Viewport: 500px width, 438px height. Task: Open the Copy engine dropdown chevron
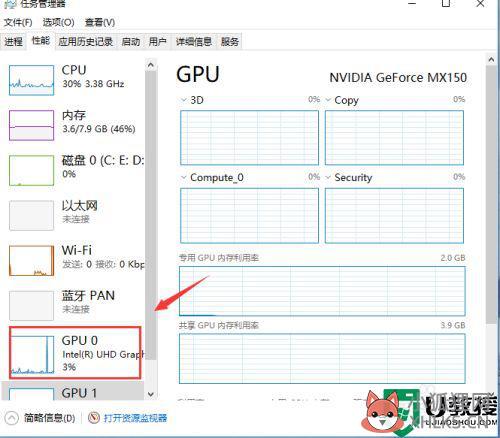[x=328, y=100]
